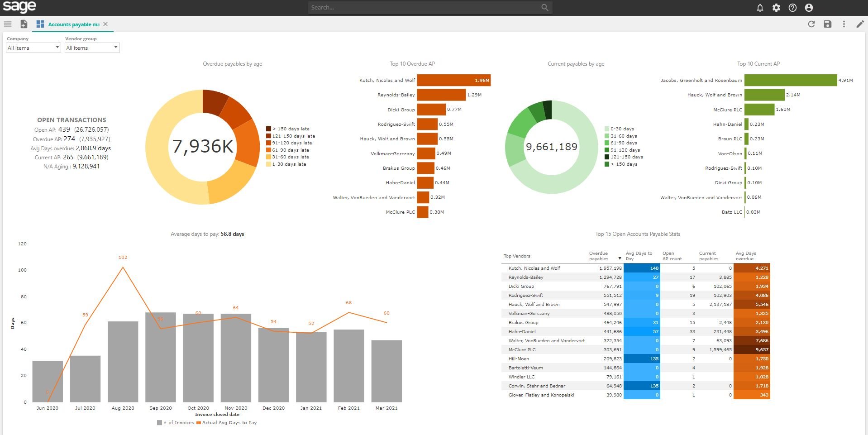The image size is (868, 435).
Task: Open notifications via the bell icon
Action: pyautogui.click(x=759, y=7)
